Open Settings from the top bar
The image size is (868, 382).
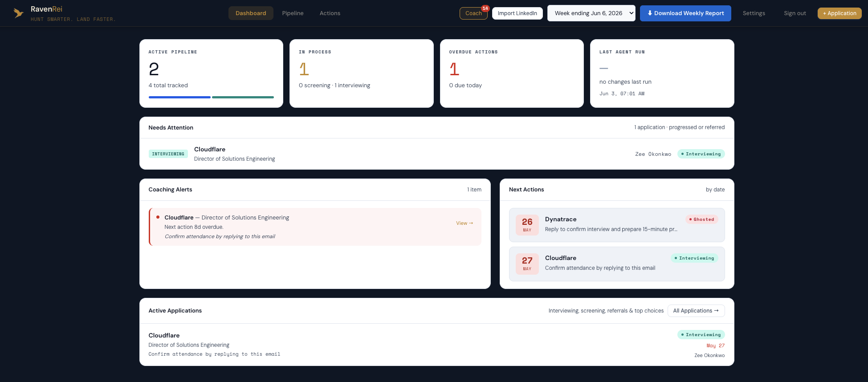click(754, 13)
